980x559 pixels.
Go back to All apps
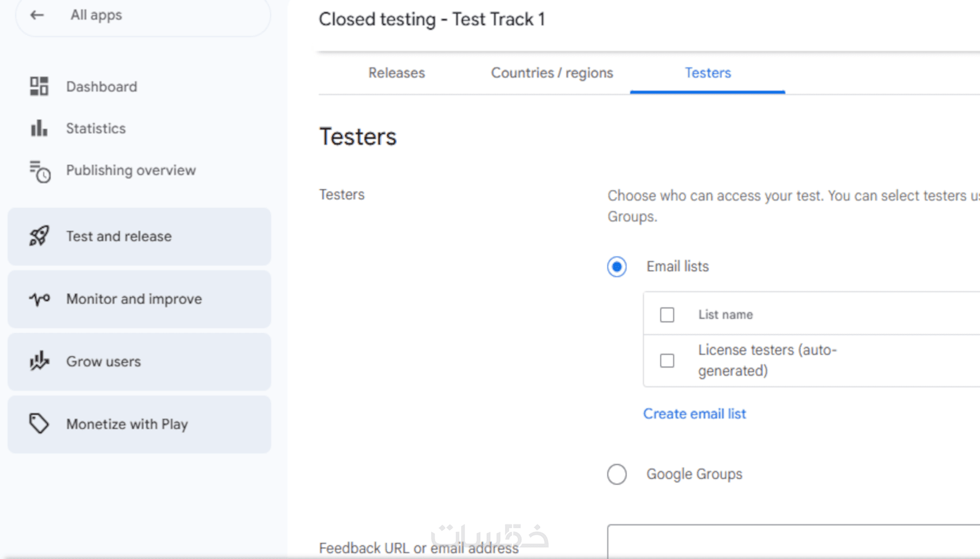click(x=96, y=16)
